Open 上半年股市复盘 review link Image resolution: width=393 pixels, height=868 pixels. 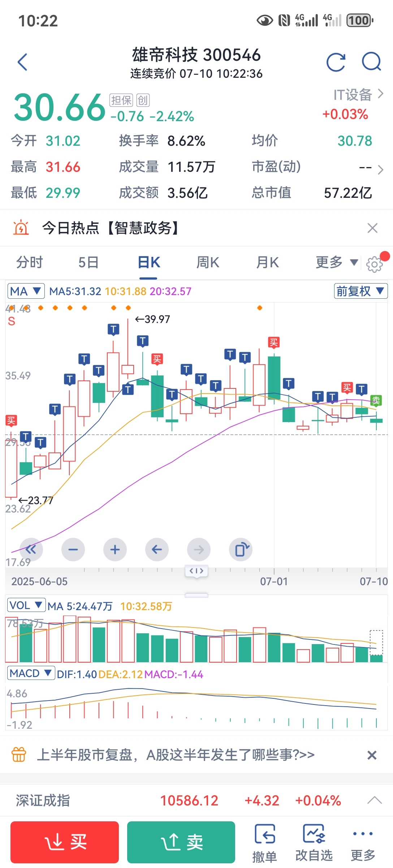[x=176, y=755]
